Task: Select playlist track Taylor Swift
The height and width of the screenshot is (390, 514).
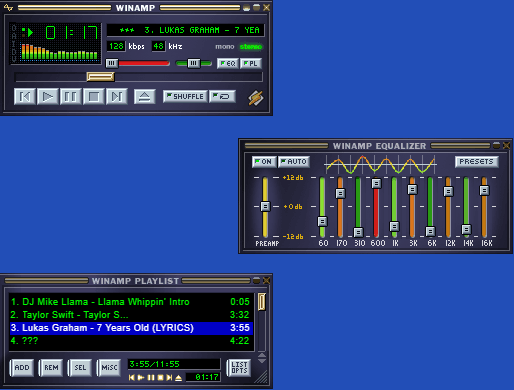Action: click(x=131, y=315)
